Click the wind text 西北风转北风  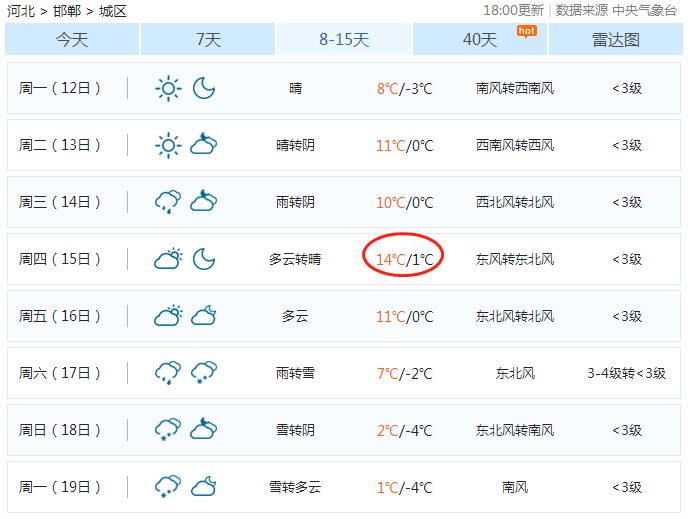pyautogui.click(x=515, y=202)
